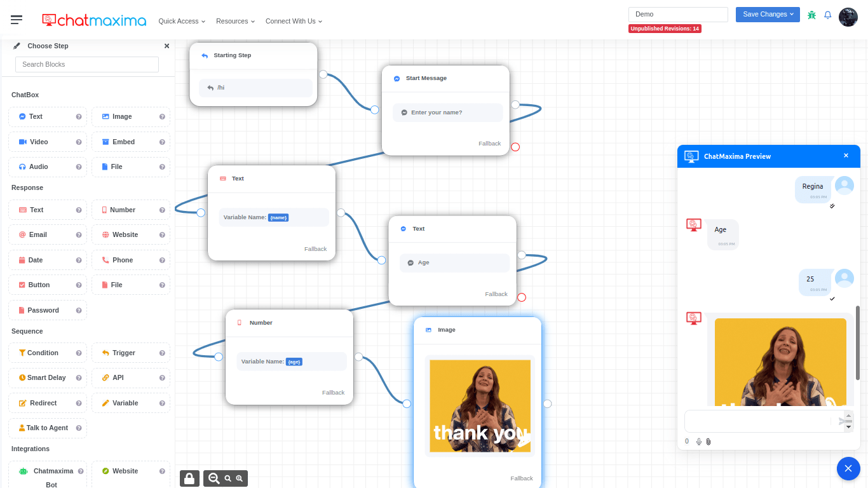Click the microphone icon in preview

point(699,442)
